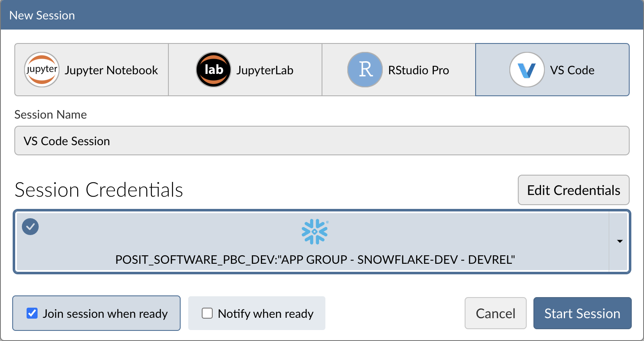The height and width of the screenshot is (341, 644).
Task: Click the Snowflake logo in credentials
Action: point(315,231)
